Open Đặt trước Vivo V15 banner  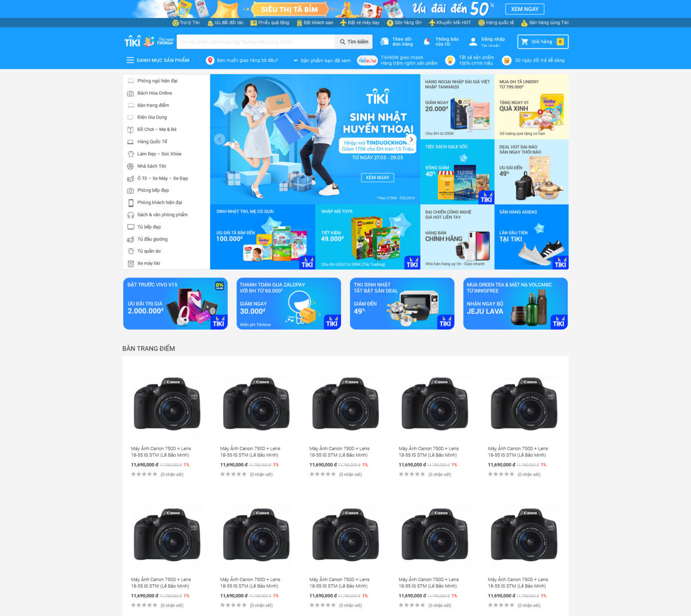click(175, 304)
